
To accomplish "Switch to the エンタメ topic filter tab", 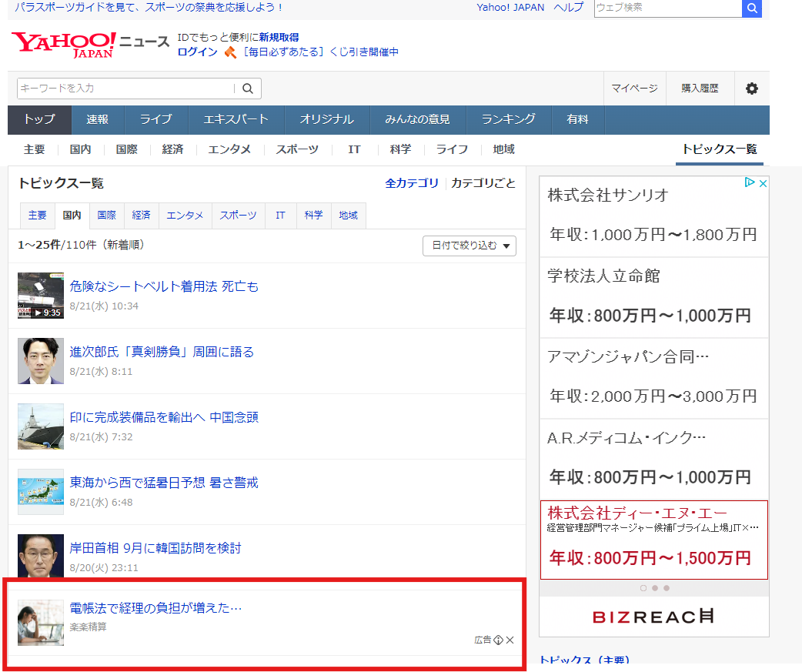I will [x=185, y=216].
